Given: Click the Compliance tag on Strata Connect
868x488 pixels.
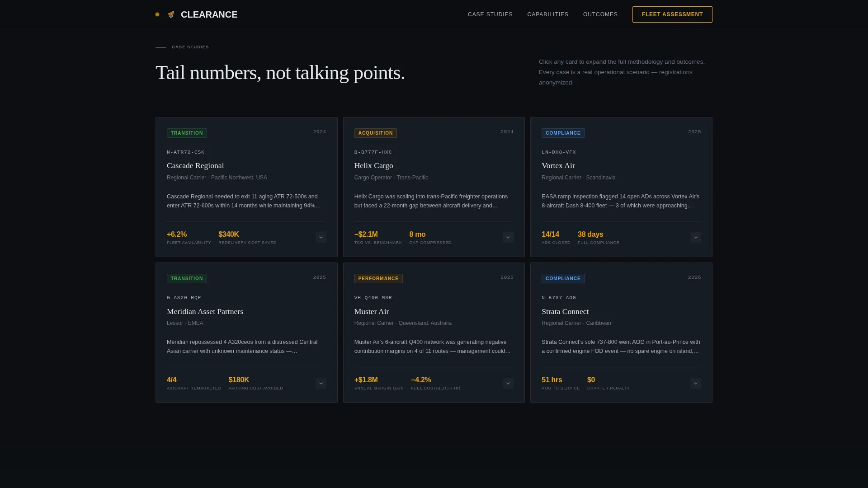Looking at the screenshot, I should (x=563, y=278).
